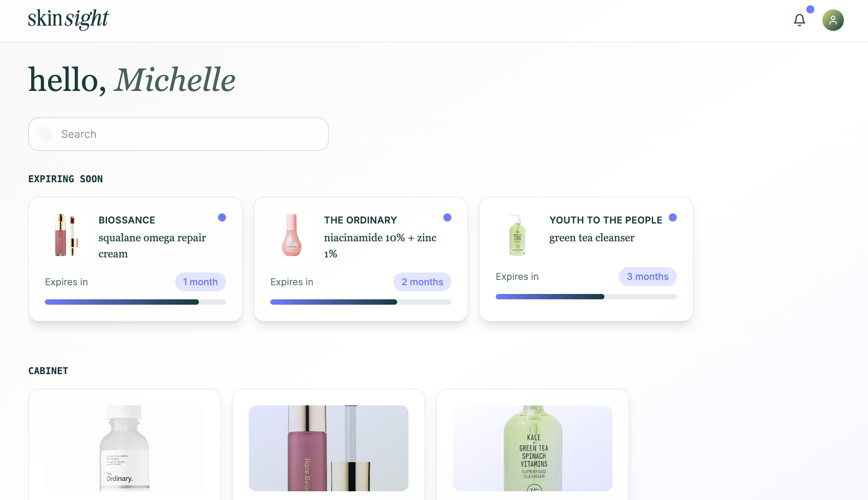
Task: Click the blue dot on Youth To The People card
Action: click(x=673, y=217)
